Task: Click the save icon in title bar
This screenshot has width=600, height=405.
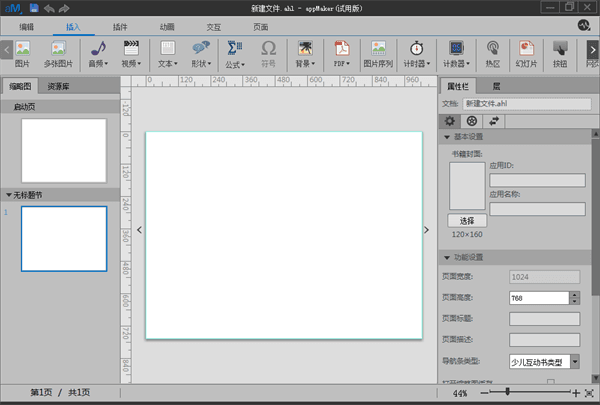Action: (x=33, y=7)
